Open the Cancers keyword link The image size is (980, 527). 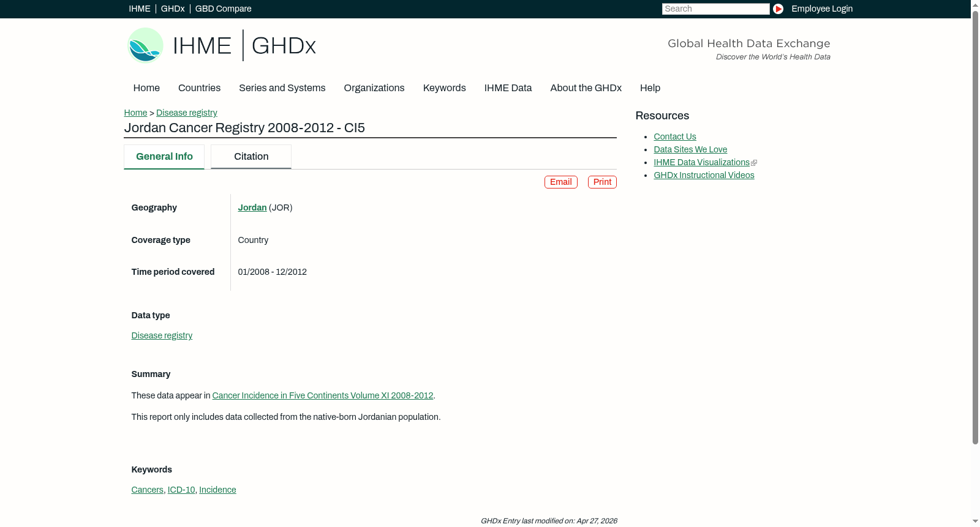(x=147, y=490)
